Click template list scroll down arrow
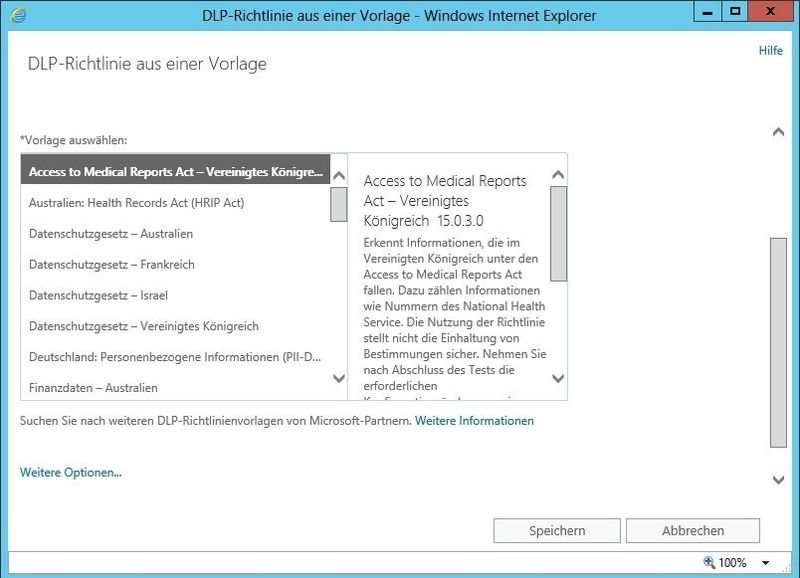Screen dimensions: 800x578 339,378
